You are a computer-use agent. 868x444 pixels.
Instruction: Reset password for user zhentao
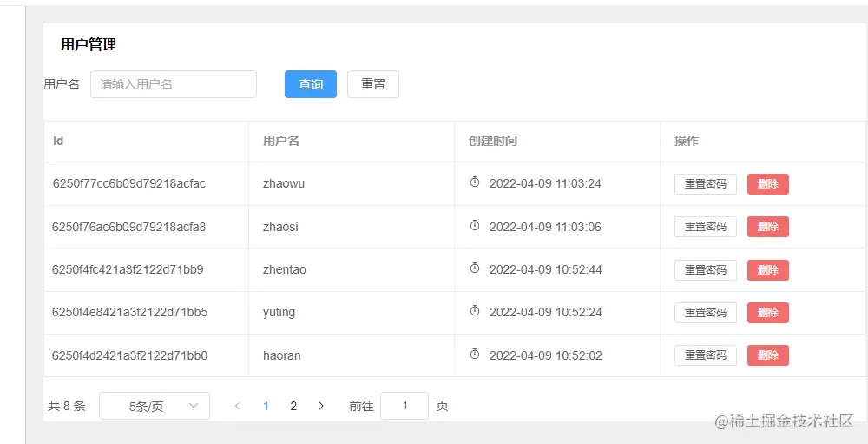pos(705,270)
